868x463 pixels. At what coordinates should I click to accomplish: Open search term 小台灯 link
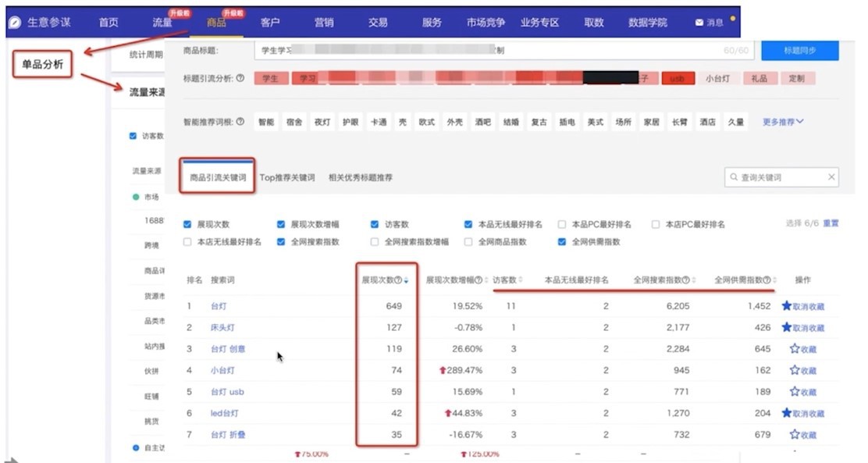point(222,370)
